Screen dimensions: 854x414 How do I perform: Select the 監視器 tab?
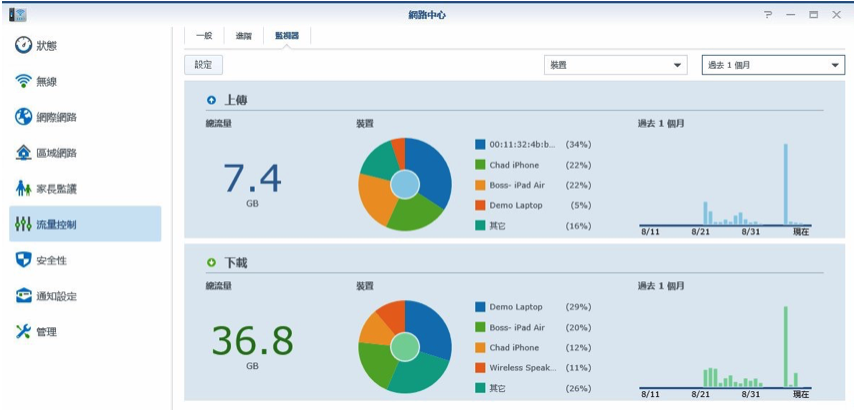coord(286,36)
